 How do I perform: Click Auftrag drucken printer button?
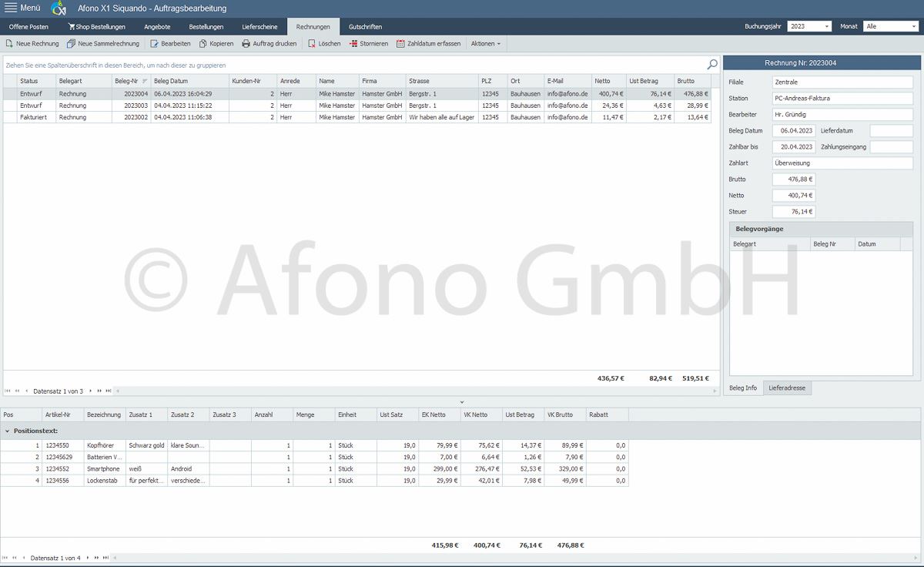[269, 44]
